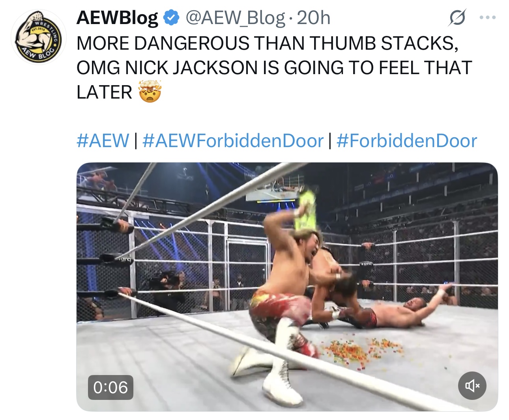Follow the #ForbiddenDoor hashtag link
The width and height of the screenshot is (509, 420).
(407, 141)
